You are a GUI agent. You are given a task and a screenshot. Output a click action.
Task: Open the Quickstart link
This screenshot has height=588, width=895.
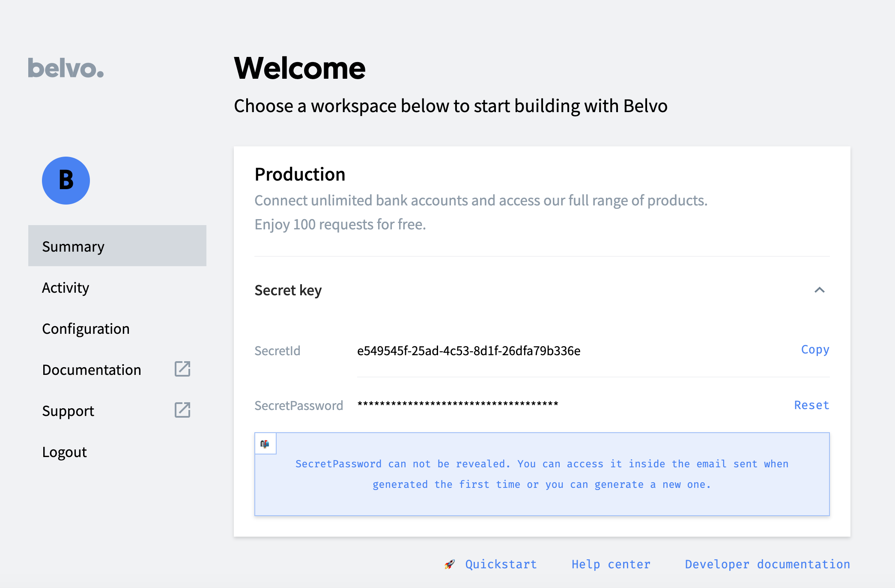coord(501,564)
